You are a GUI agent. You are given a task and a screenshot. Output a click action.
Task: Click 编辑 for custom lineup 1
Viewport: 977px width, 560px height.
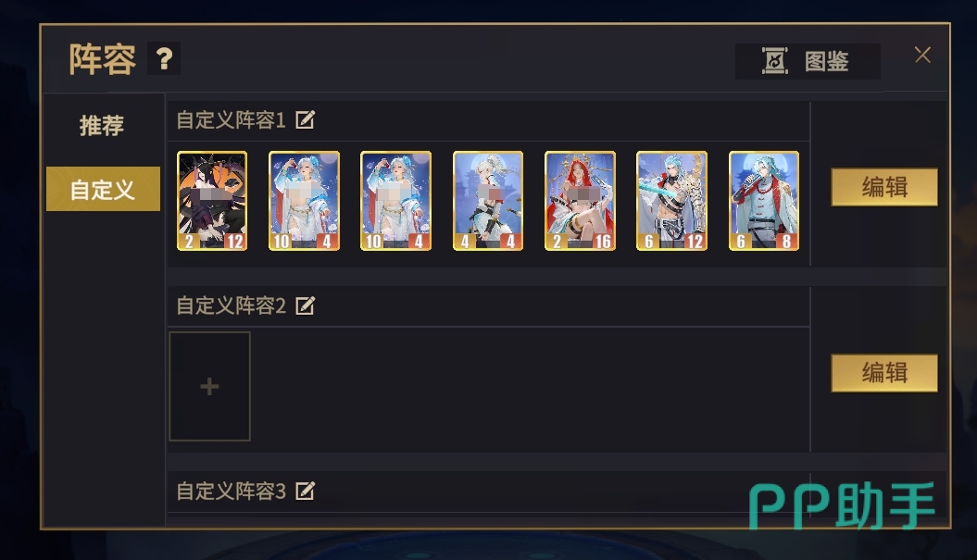tap(884, 187)
